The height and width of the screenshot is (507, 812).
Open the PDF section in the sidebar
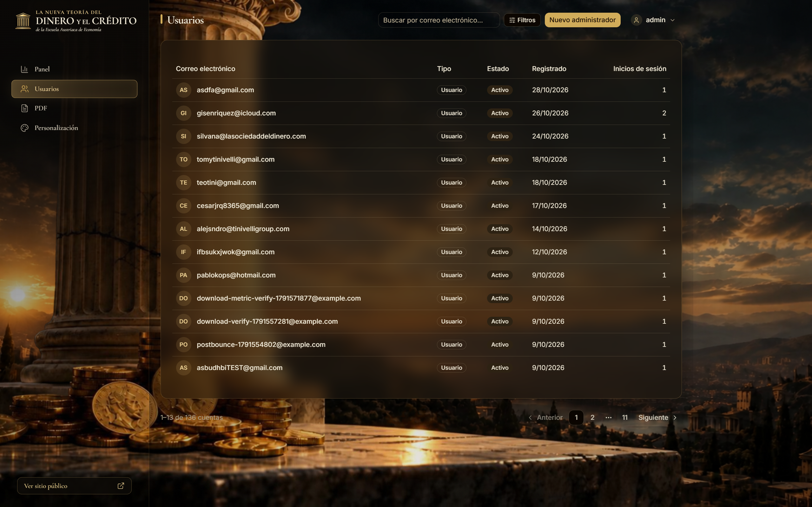point(74,108)
